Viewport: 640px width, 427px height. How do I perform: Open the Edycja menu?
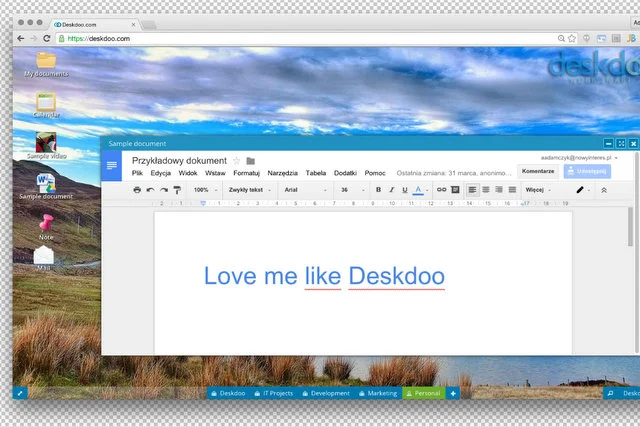click(160, 173)
